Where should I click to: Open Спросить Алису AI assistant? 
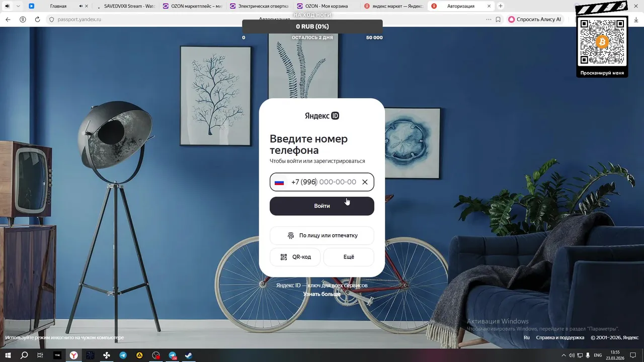(534, 19)
